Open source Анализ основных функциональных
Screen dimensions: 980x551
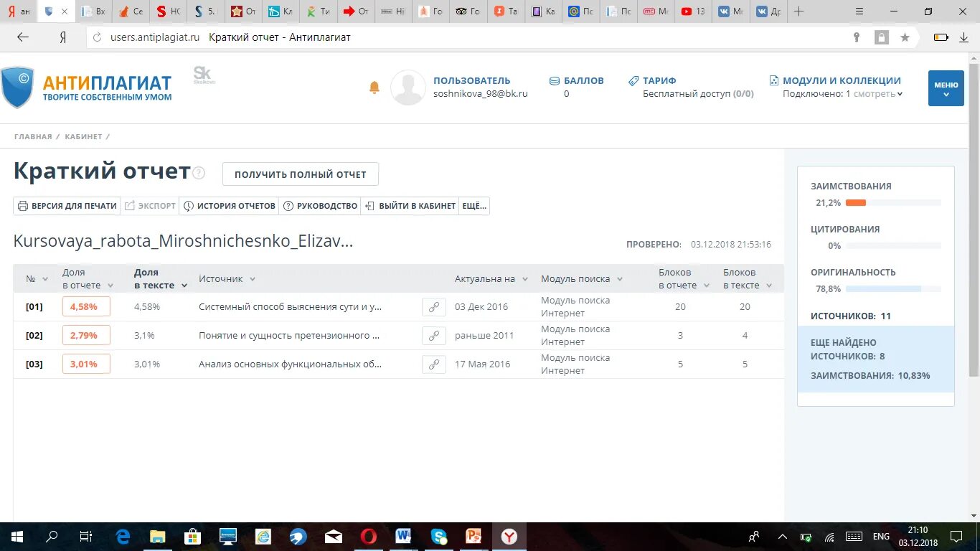coord(290,364)
